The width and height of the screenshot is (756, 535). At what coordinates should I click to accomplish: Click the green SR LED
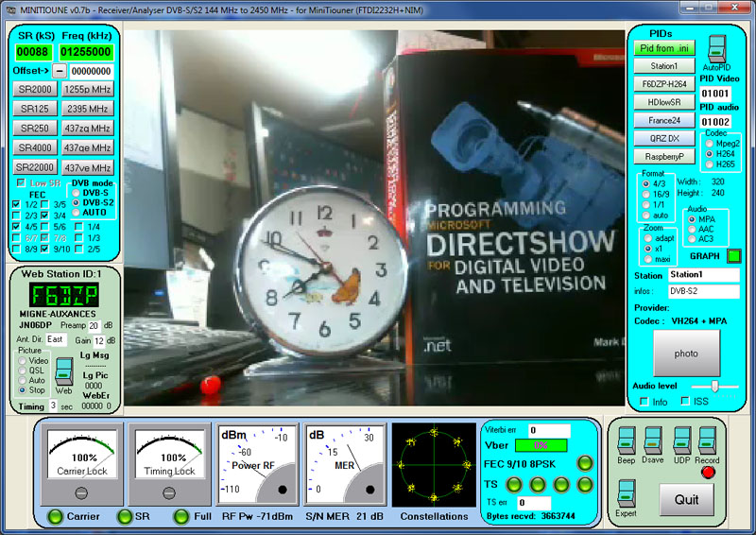coord(125,516)
